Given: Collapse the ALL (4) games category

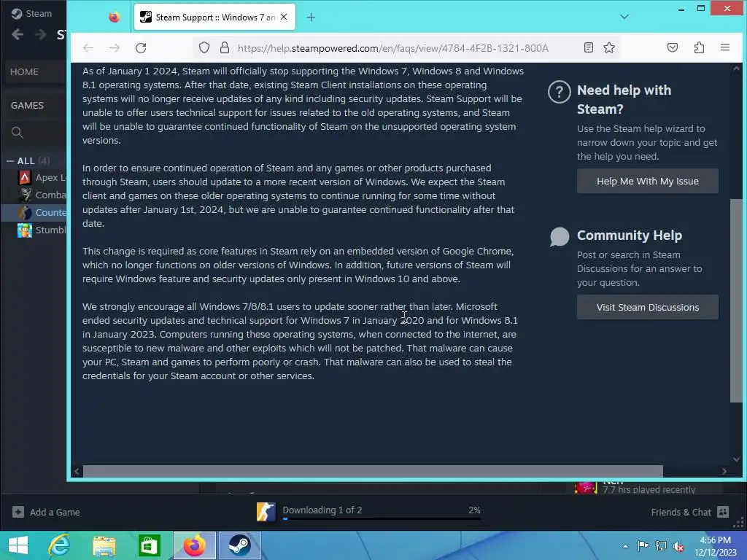Looking at the screenshot, I should [10, 161].
